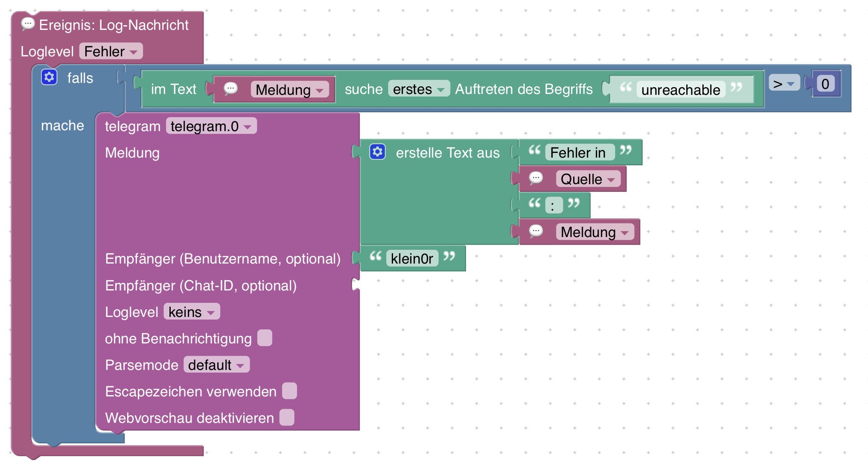This screenshot has height=475, width=868.
Task: Enable the ohne Benachrichtigung checkbox
Action: pyautogui.click(x=265, y=338)
